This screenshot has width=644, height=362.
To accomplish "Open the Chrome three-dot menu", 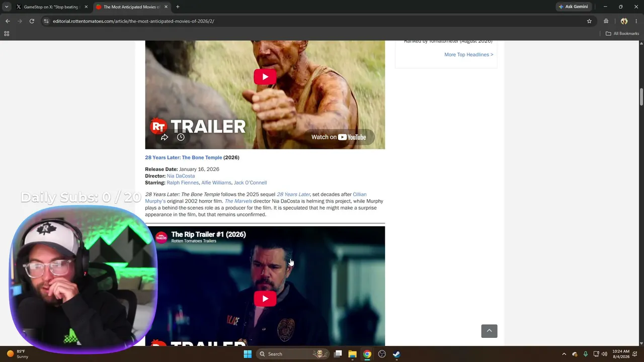I will click(x=636, y=21).
